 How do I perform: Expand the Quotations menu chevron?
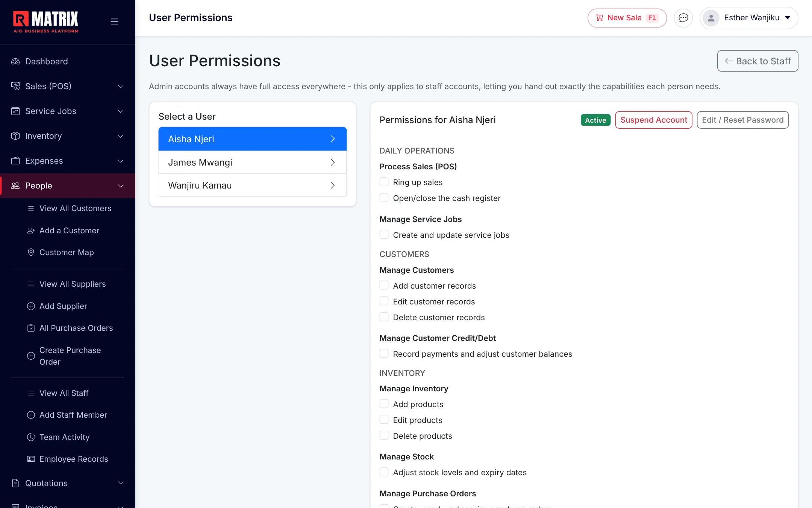click(121, 483)
